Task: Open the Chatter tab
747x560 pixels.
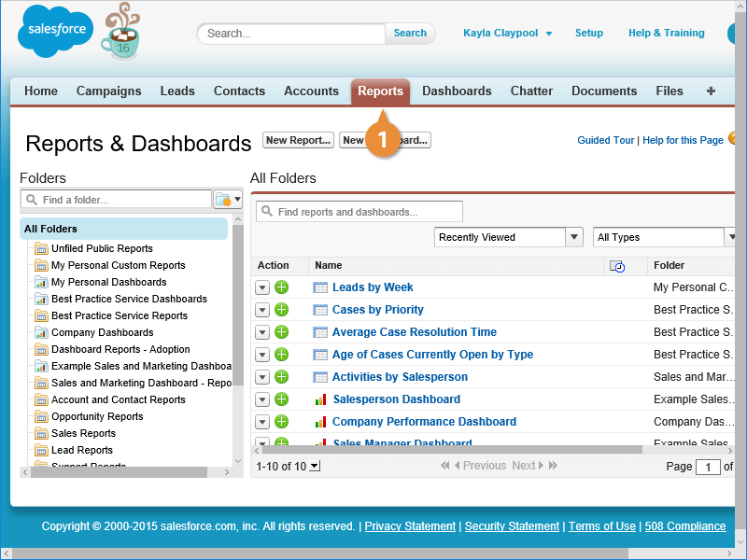Action: (531, 91)
